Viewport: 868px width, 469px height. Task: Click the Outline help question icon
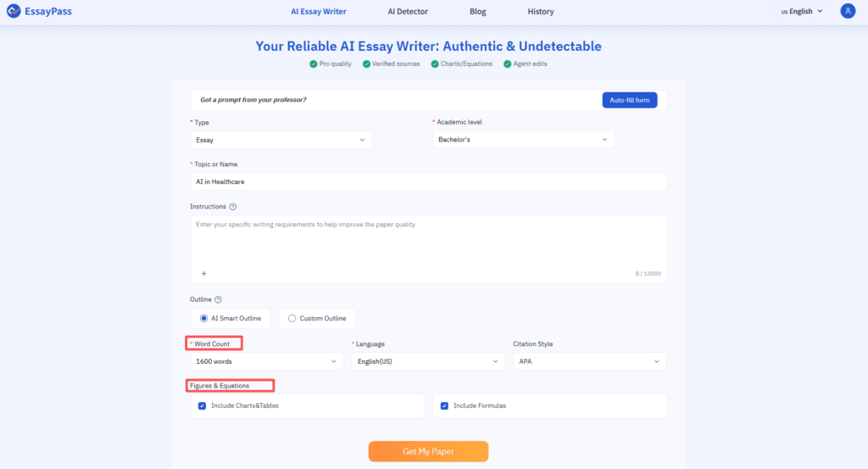(218, 299)
